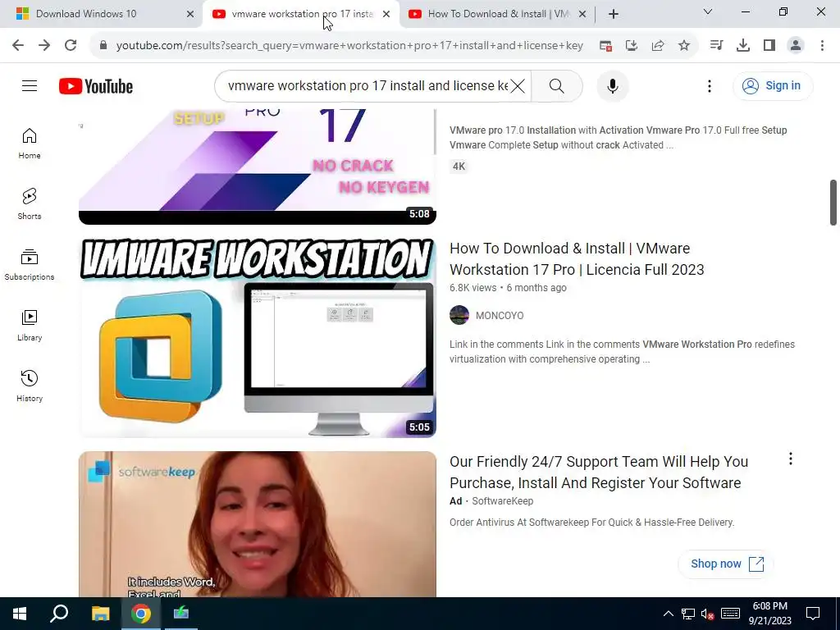Click the muted volume tray icon
The image size is (840, 630).
tap(707, 614)
